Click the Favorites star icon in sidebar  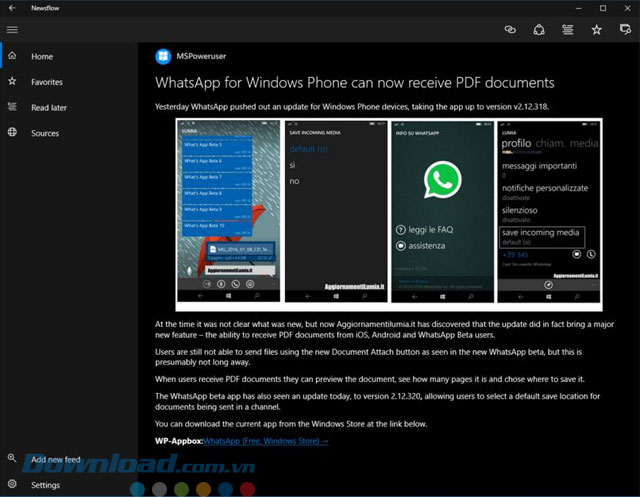pos(12,81)
